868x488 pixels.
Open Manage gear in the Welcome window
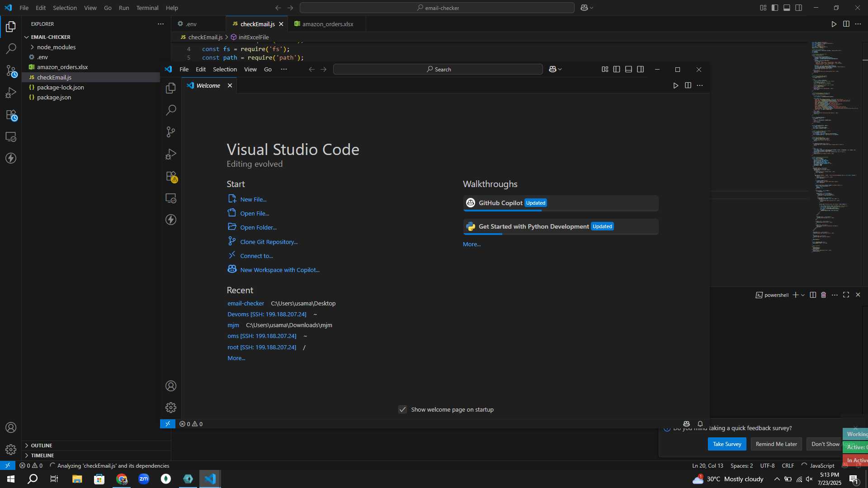[x=171, y=408]
